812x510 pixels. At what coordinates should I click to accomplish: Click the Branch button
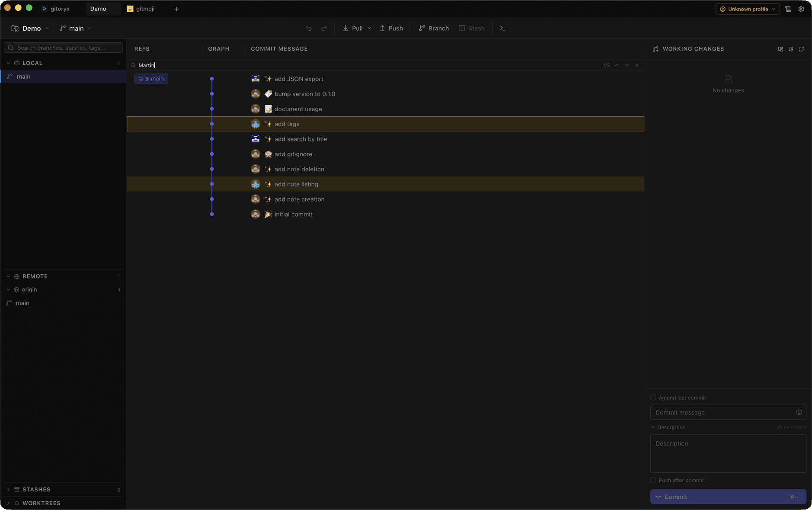coord(434,28)
